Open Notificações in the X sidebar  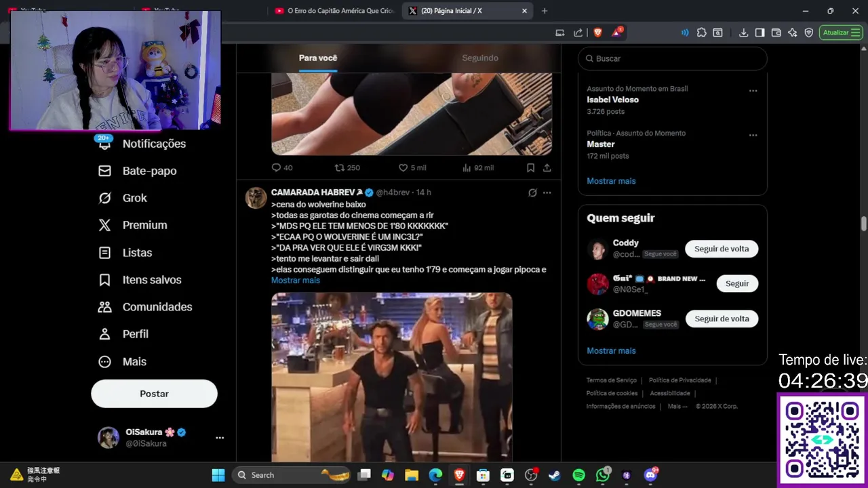[154, 144]
